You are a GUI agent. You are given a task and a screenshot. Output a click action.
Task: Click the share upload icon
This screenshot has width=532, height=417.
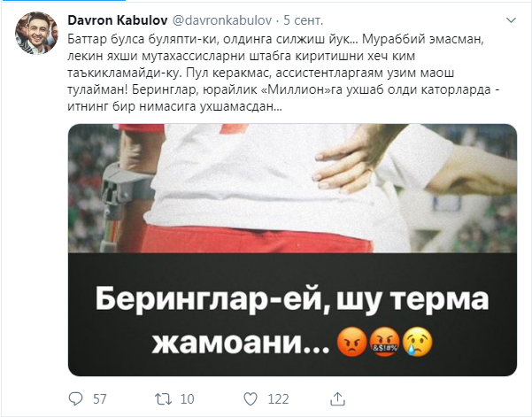[337, 398]
